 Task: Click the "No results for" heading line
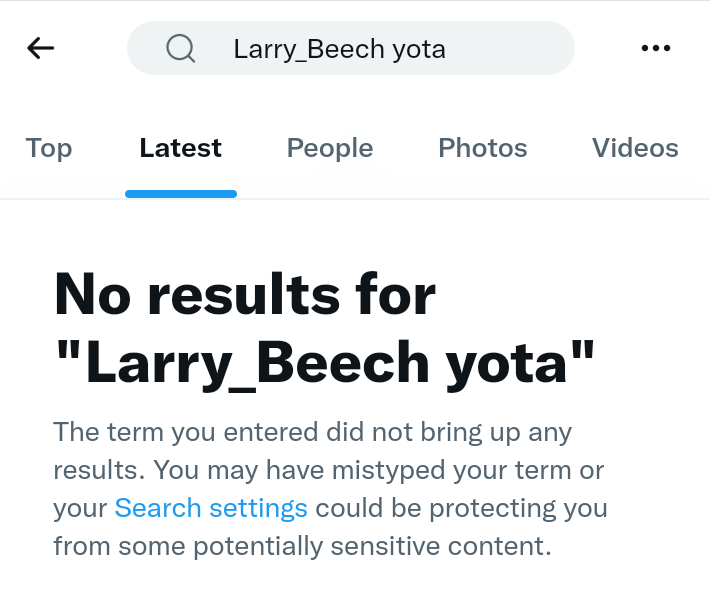pyautogui.click(x=245, y=295)
